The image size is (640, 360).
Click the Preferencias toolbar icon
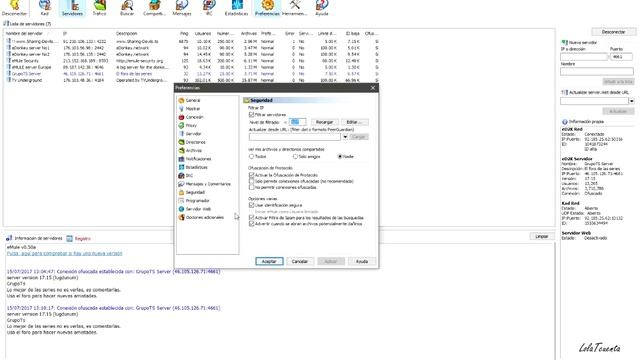point(267,8)
